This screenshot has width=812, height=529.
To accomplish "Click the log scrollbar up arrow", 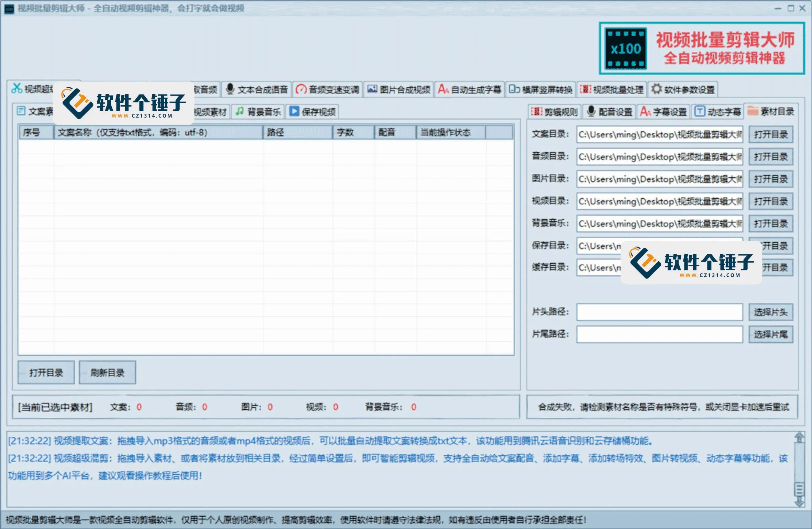I will click(x=800, y=438).
